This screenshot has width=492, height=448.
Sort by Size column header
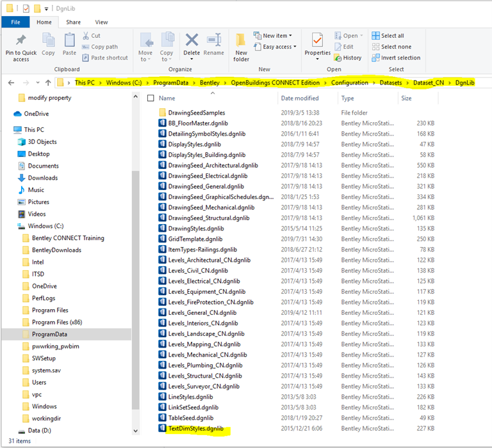(x=406, y=98)
